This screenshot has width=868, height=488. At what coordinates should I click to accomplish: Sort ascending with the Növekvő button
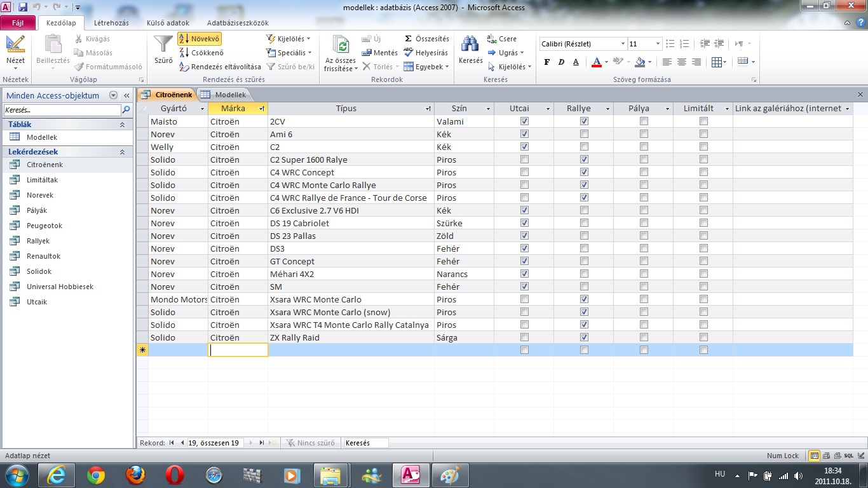coord(200,39)
